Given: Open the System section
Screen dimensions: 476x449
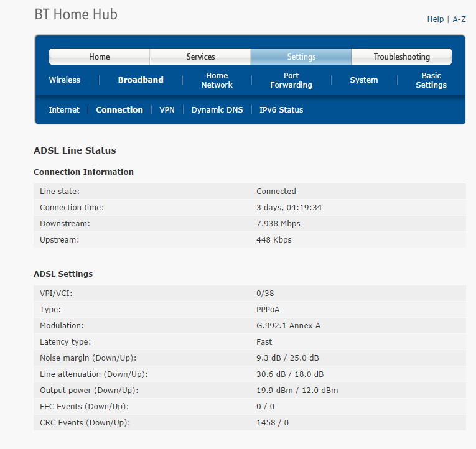Looking at the screenshot, I should [x=363, y=80].
